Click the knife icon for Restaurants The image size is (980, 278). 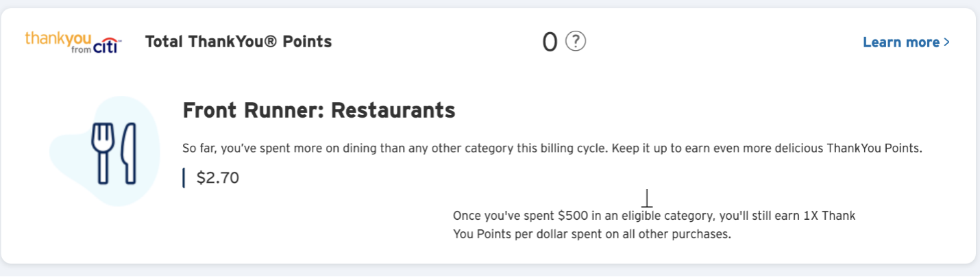(128, 153)
